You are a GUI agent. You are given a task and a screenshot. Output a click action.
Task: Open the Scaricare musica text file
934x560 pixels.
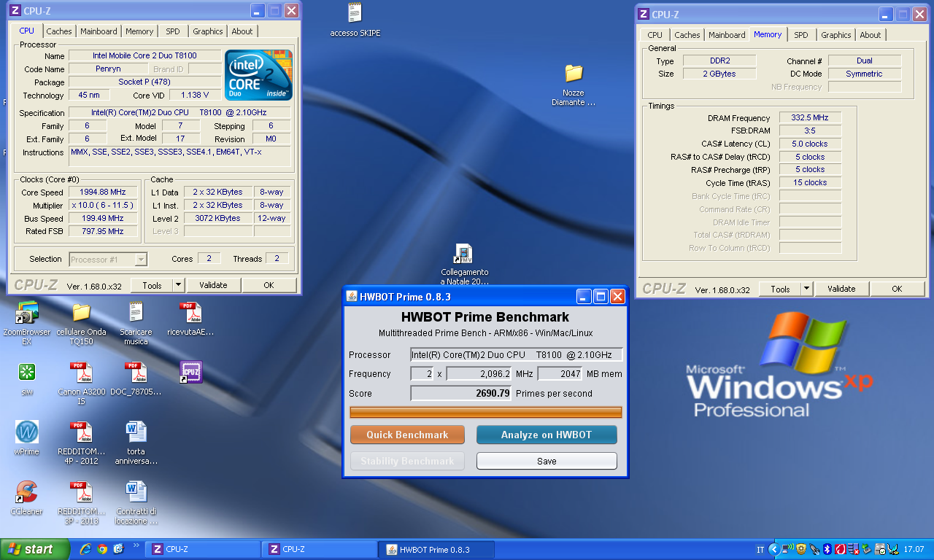coord(135,314)
